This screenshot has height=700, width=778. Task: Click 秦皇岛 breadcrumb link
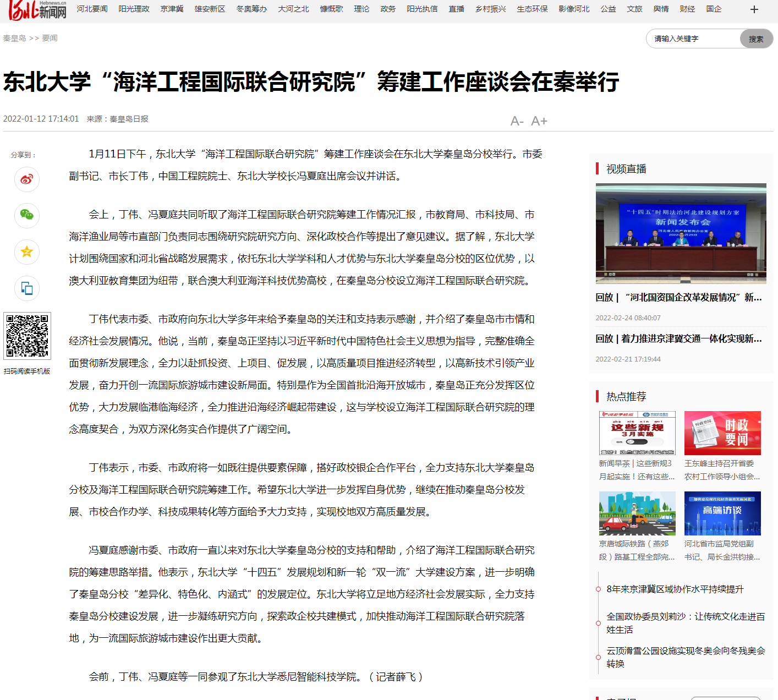point(14,39)
